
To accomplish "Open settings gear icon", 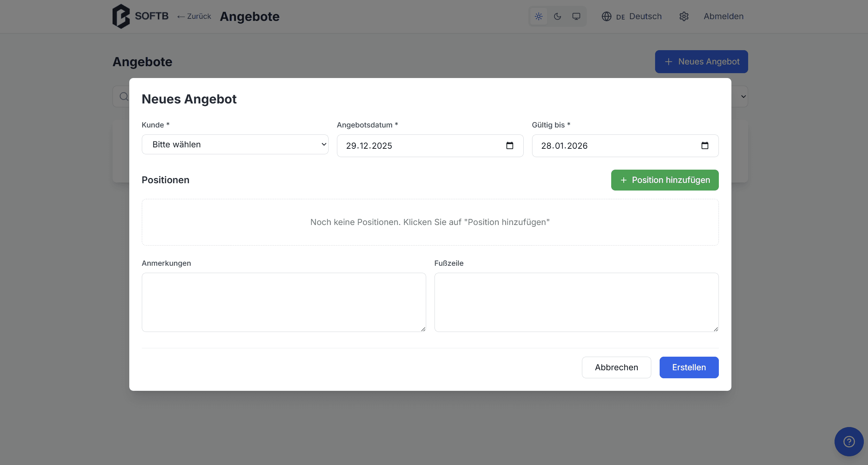I will 684,16.
